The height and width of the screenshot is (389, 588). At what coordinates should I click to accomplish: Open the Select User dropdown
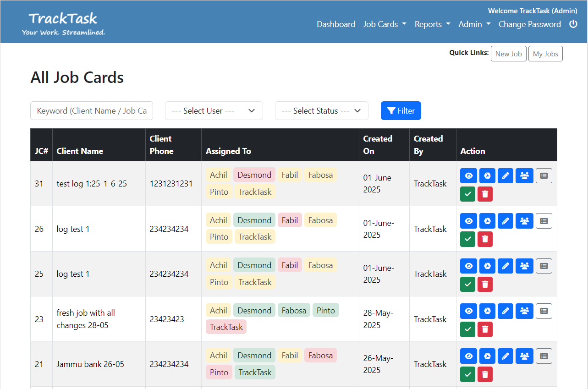(x=214, y=111)
